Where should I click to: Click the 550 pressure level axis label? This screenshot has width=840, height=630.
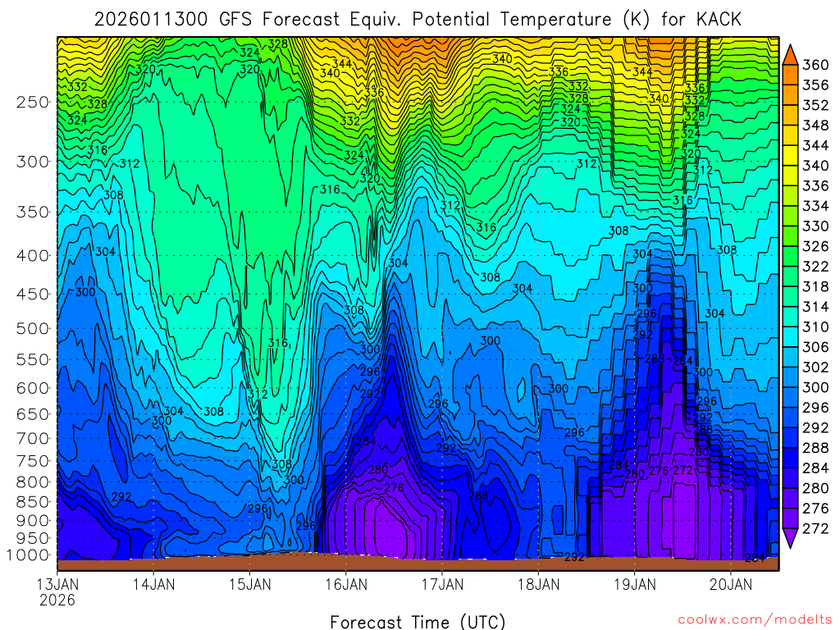click(33, 359)
